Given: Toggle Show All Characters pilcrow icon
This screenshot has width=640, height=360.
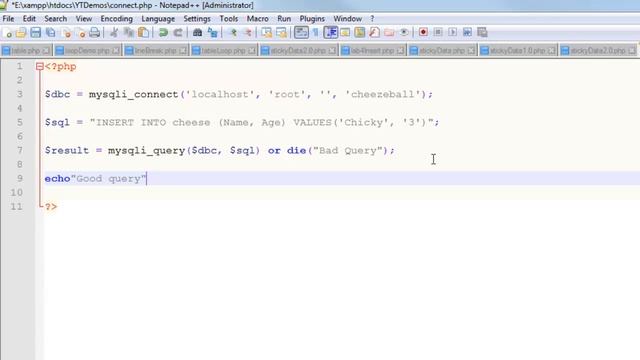Looking at the screenshot, I should (316, 33).
